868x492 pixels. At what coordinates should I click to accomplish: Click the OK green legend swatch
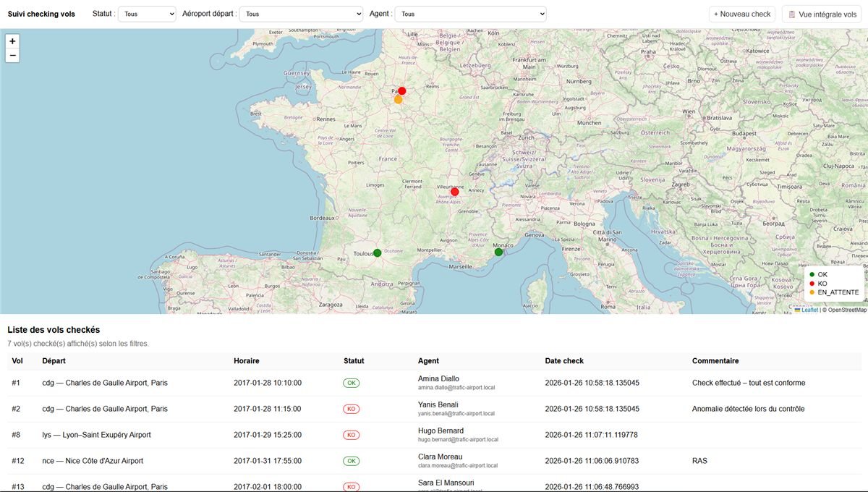(812, 274)
